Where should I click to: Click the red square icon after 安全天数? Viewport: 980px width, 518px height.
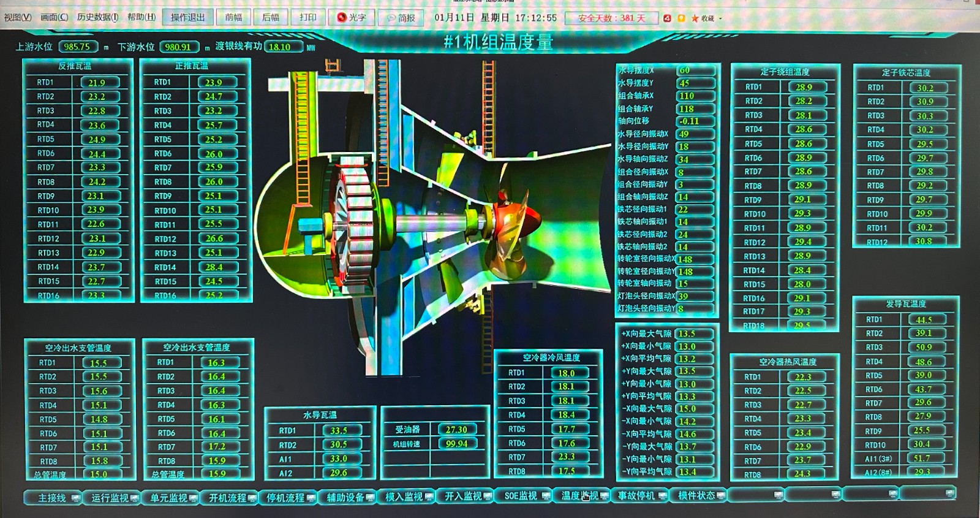667,18
